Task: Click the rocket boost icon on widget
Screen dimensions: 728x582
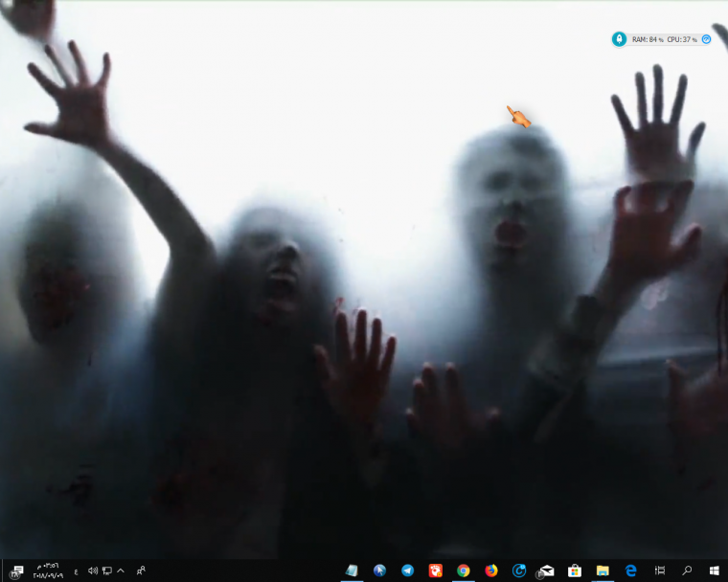Action: click(x=619, y=39)
